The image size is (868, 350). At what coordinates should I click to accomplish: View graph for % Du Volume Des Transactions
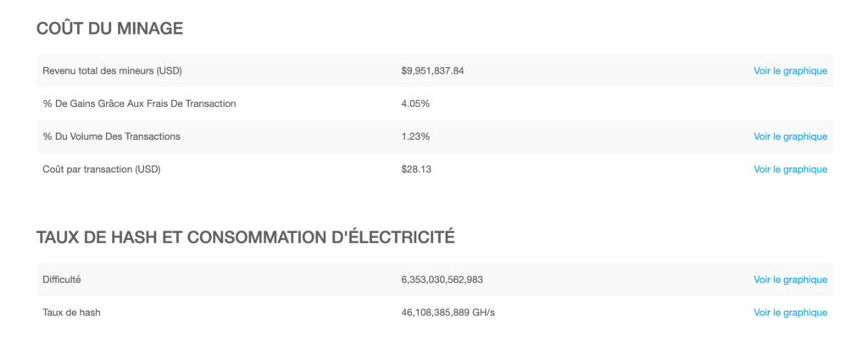(x=790, y=136)
